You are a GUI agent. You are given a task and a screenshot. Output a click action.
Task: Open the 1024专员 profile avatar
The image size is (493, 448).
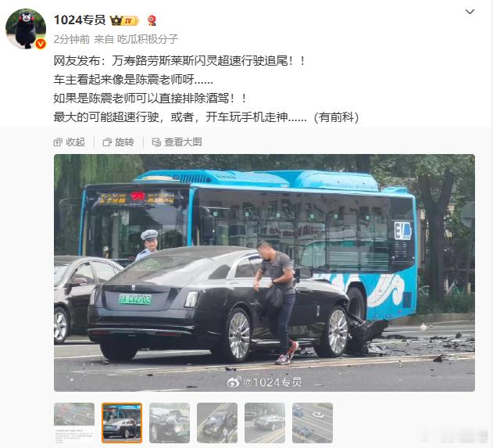[26, 29]
